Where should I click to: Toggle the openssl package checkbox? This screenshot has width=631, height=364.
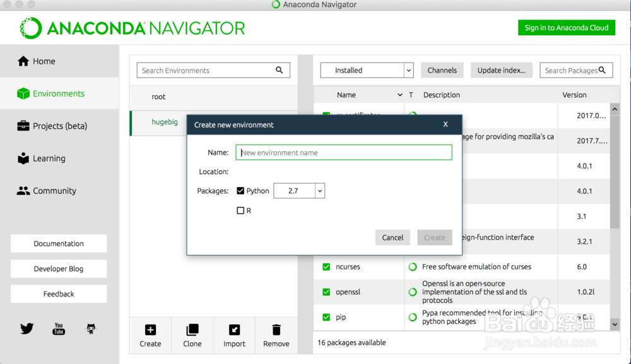[x=326, y=292]
